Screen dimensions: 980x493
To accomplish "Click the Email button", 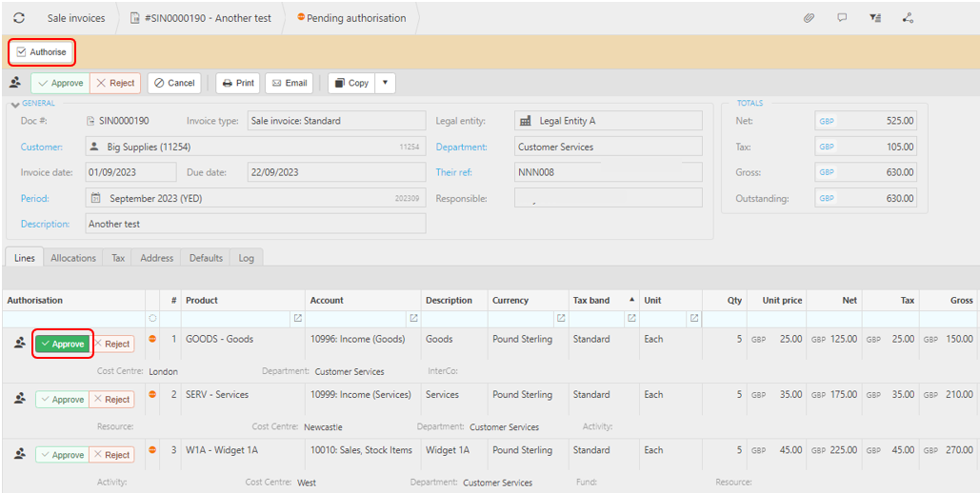I will [289, 83].
